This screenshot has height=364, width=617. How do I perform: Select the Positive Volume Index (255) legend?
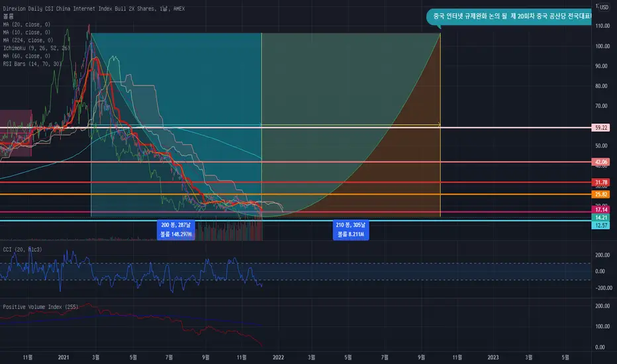(x=40, y=307)
